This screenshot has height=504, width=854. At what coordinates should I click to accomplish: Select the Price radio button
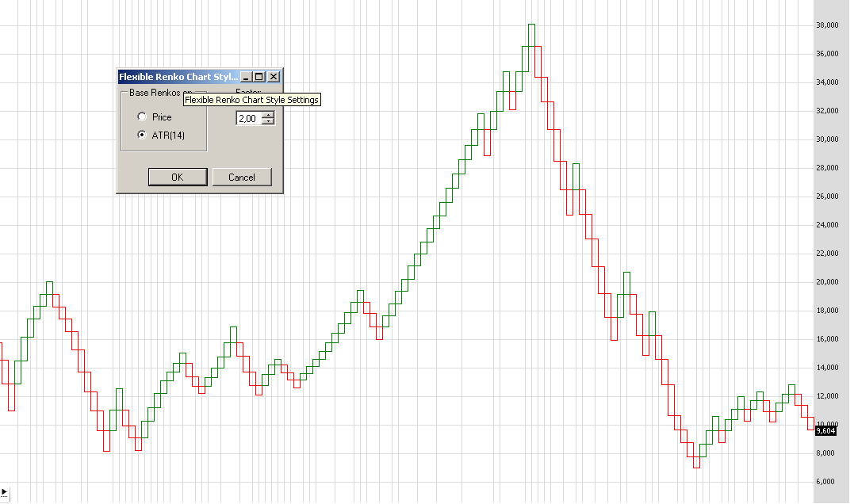click(142, 116)
